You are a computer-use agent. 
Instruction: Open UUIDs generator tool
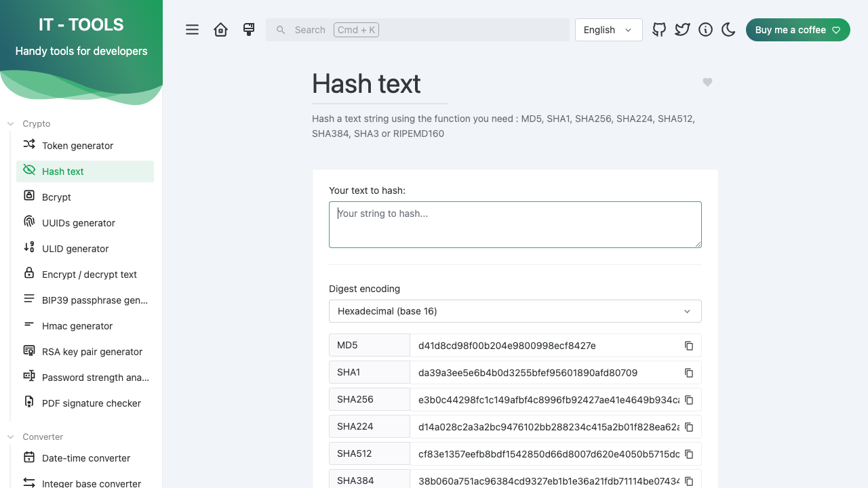pyautogui.click(x=85, y=223)
